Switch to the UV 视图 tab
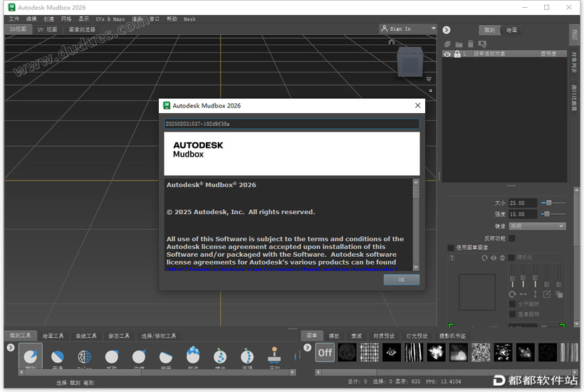584x392 pixels. coord(47,29)
